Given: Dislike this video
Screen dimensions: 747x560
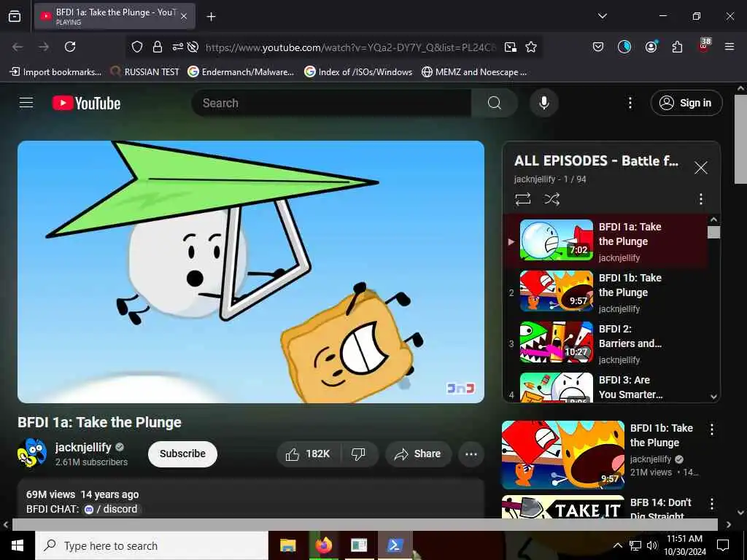Looking at the screenshot, I should tap(358, 454).
